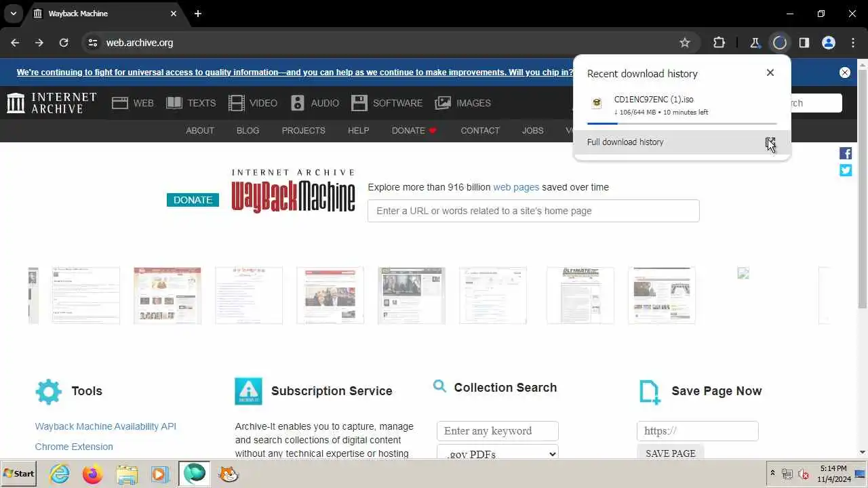
Task: Open Windows Explorer folder in taskbar
Action: pos(127,474)
